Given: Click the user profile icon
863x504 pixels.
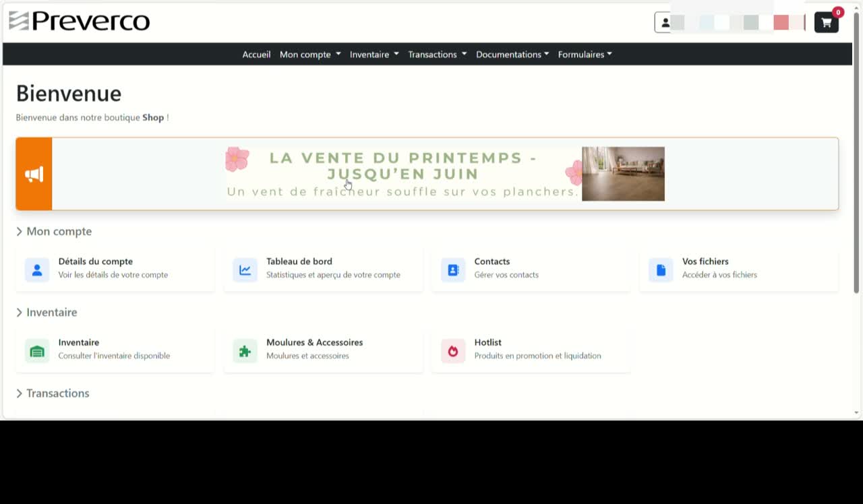Looking at the screenshot, I should 665,22.
